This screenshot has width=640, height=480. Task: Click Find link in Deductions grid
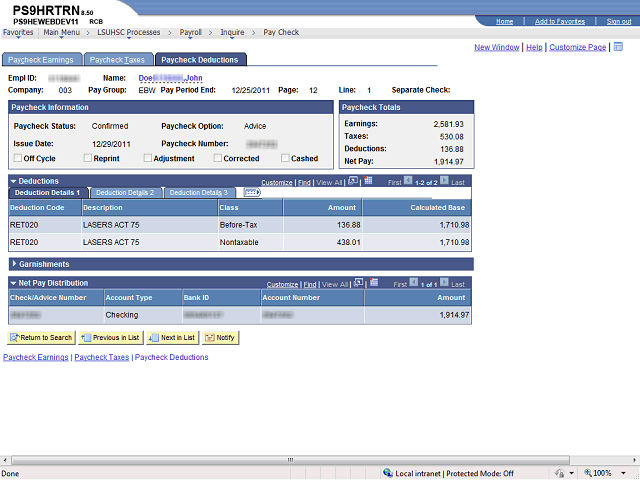304,182
